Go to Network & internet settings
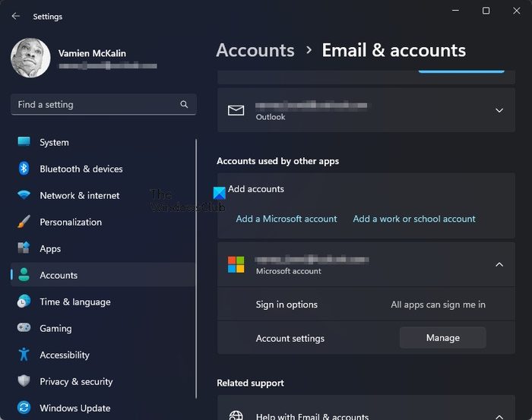The image size is (532, 420). 103,195
